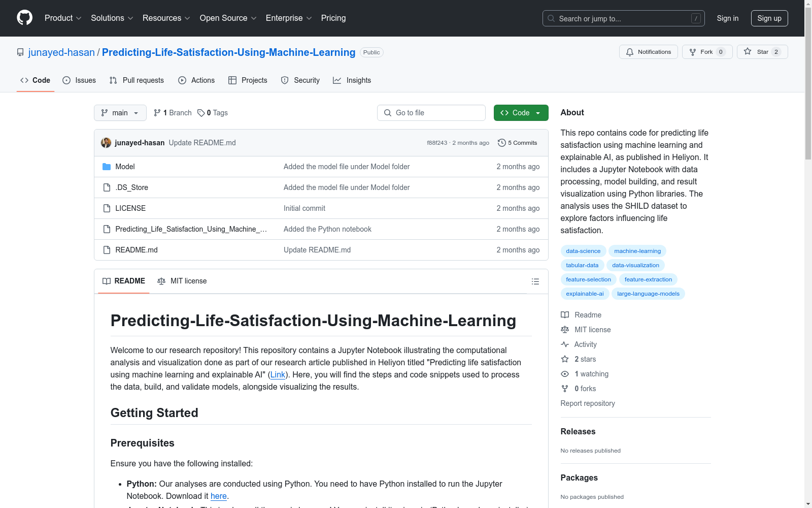The height and width of the screenshot is (508, 812).
Task: Click the Sign up button
Action: click(769, 18)
